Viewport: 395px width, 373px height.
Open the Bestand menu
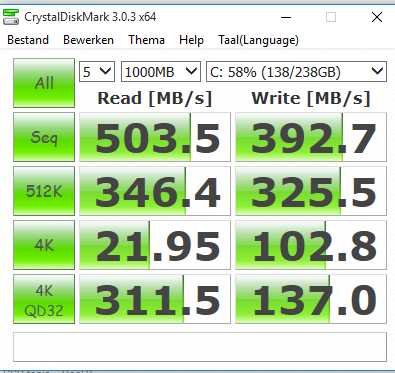point(28,40)
